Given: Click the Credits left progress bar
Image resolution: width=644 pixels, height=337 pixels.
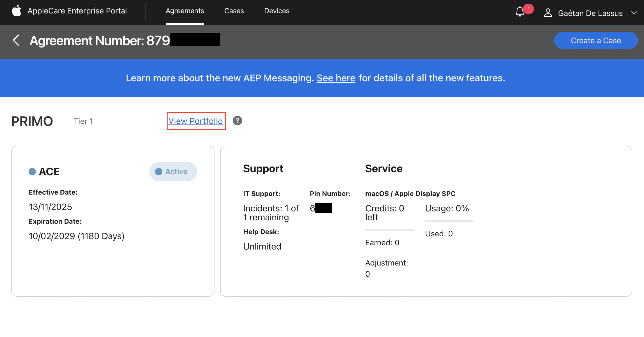Looking at the screenshot, I should click(389, 230).
